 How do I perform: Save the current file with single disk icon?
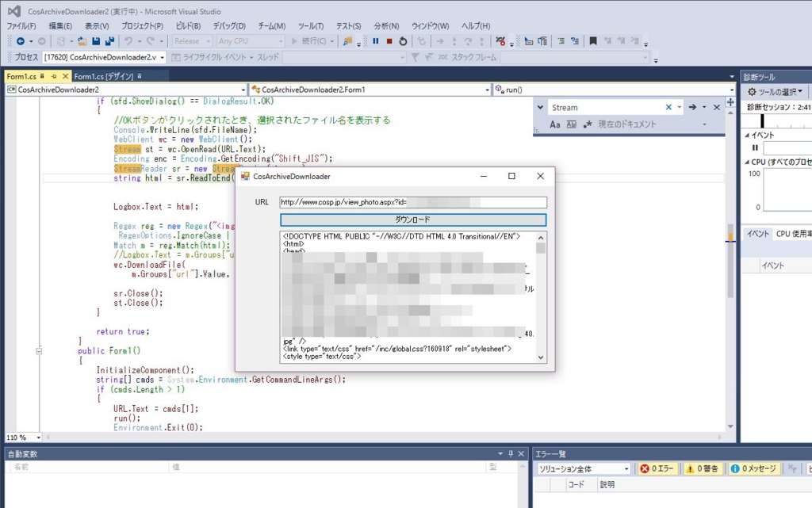(x=96, y=41)
